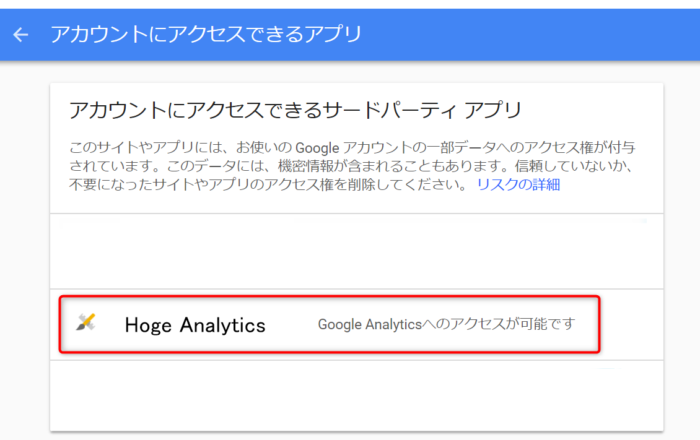
Task: Click the word Hoge in the app name
Action: (149, 325)
